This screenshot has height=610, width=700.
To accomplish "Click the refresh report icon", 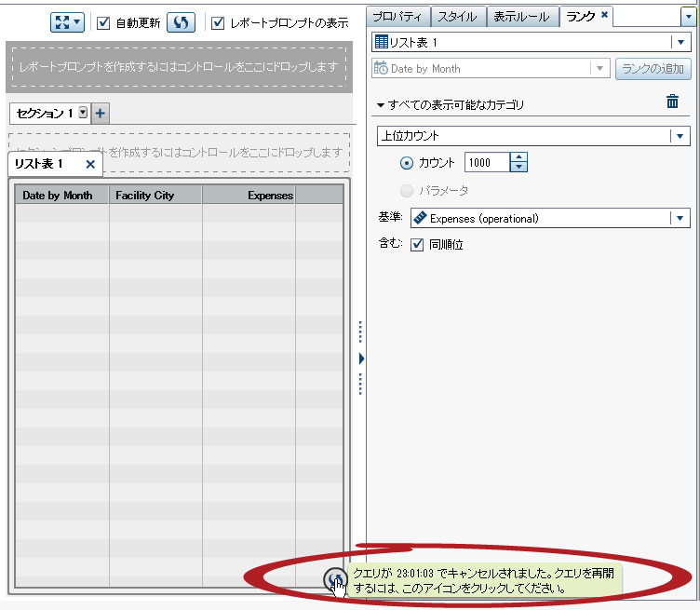I will [x=181, y=22].
